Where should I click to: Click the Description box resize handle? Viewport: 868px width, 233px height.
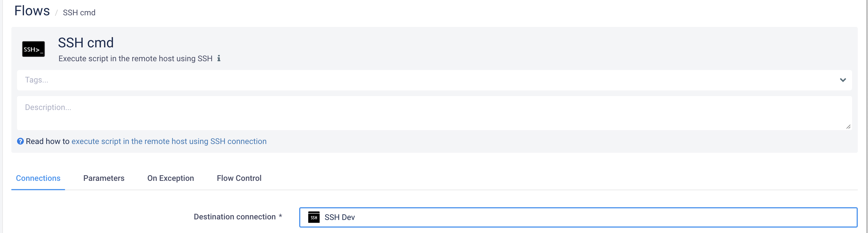tap(848, 127)
